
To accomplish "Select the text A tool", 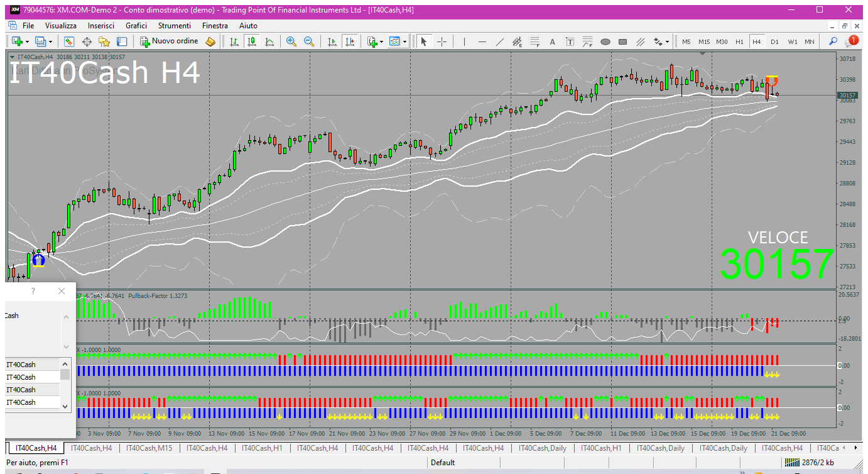I will [553, 41].
